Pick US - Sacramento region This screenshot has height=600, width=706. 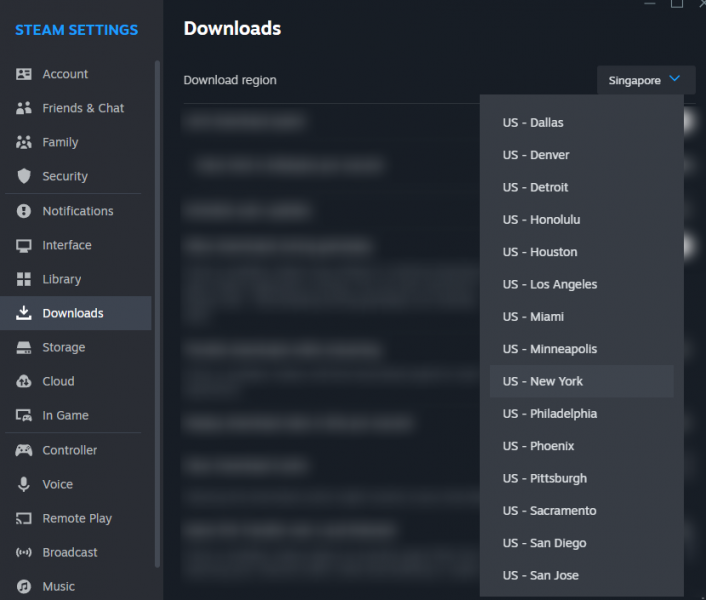point(581,510)
